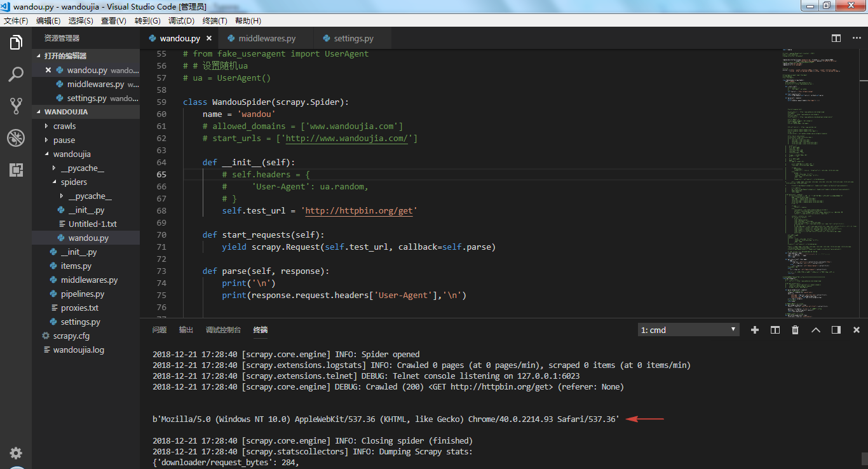The width and height of the screenshot is (868, 469).
Task: Click line number 59 in the editor gutter
Action: (161, 102)
